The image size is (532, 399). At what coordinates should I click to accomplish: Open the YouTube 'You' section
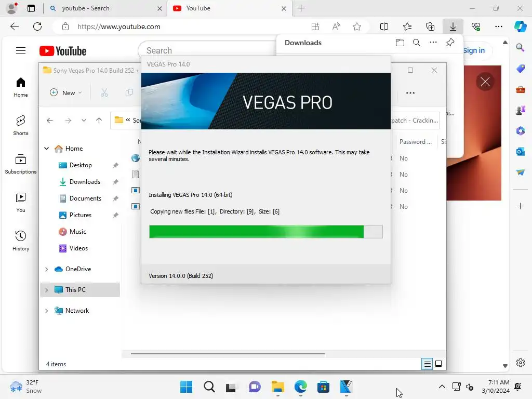tap(21, 202)
